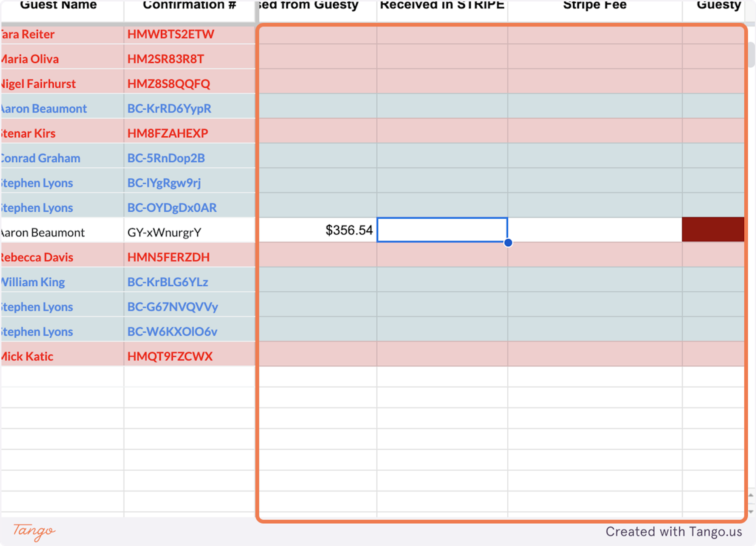Select the GY-xWnurgrY confirmation cell
This screenshot has width=756, height=546.
pos(189,232)
